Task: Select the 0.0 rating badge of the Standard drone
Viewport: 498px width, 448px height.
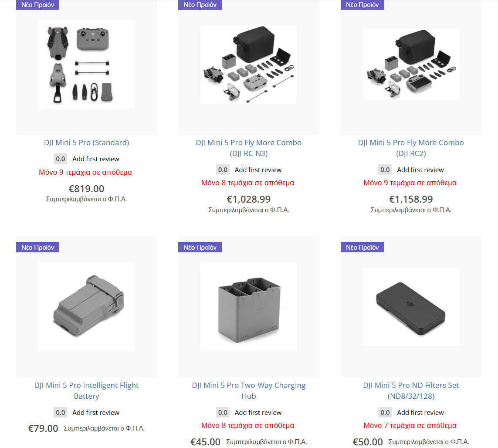Action: (x=61, y=159)
